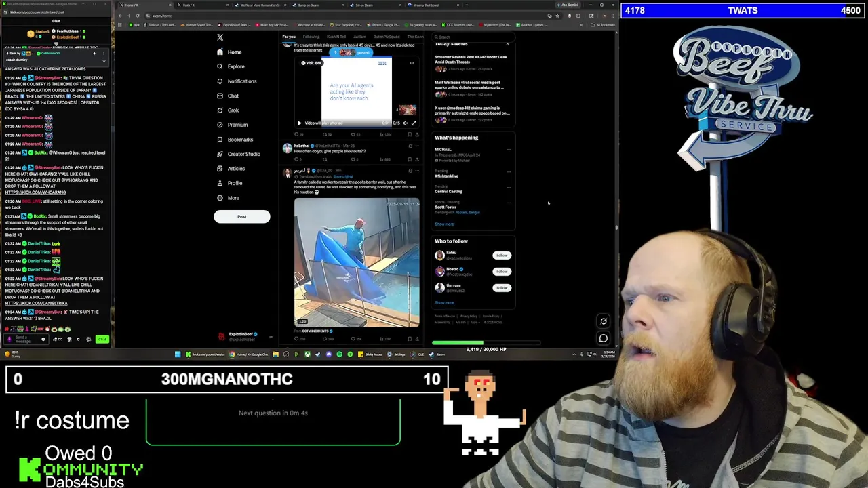Click Ask Gemini in Chrome
868x488 pixels.
click(569, 5)
